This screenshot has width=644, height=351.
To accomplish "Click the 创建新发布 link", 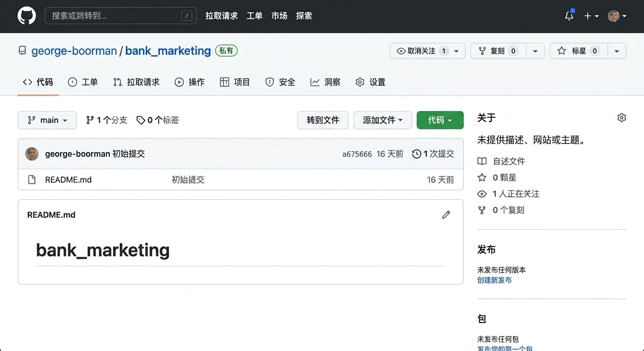I will (494, 280).
